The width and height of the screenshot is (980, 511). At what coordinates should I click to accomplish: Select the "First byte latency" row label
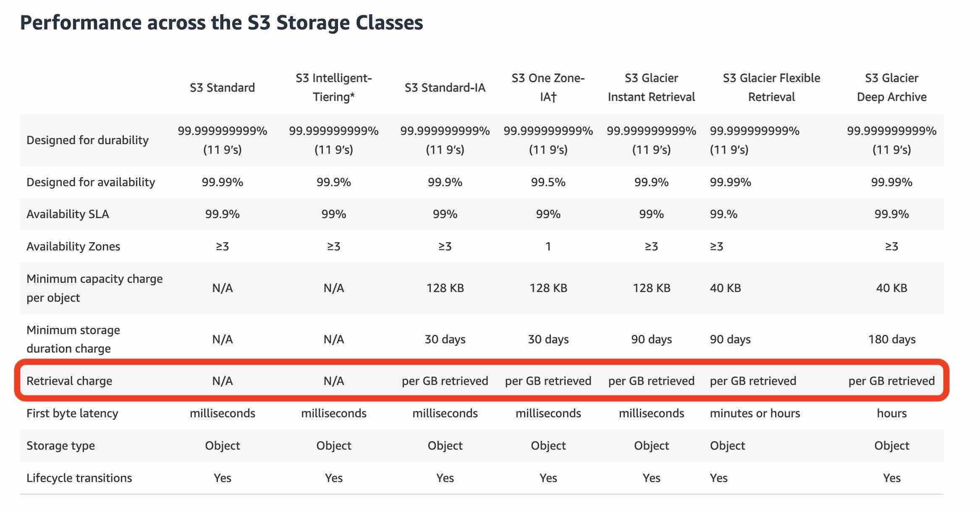(72, 413)
